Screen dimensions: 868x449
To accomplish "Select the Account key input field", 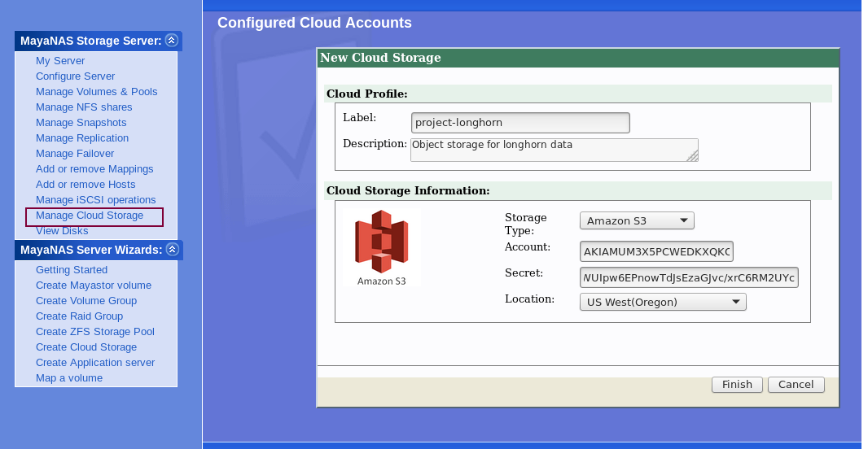I will (656, 251).
